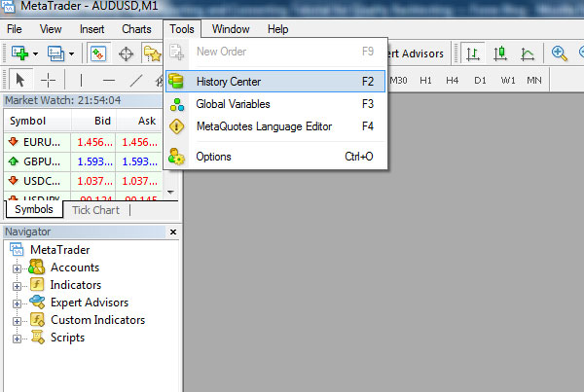Screen dimensions: 584x392
Task: Open the Window menu
Action: 231,29
